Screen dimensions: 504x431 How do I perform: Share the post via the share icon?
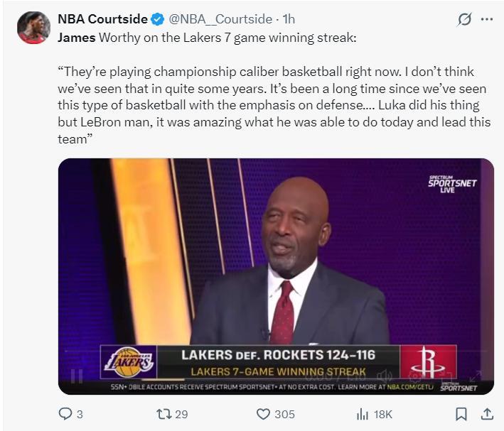pos(487,414)
